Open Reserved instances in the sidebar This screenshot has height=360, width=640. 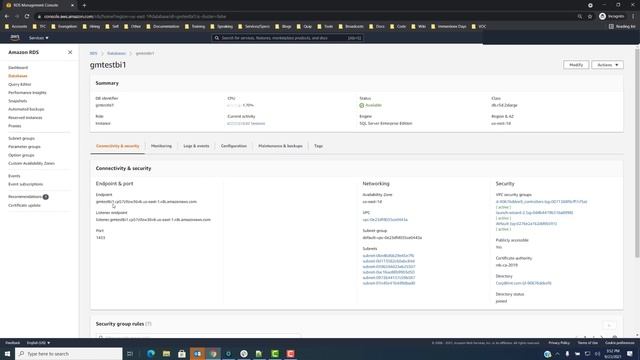[x=25, y=118]
